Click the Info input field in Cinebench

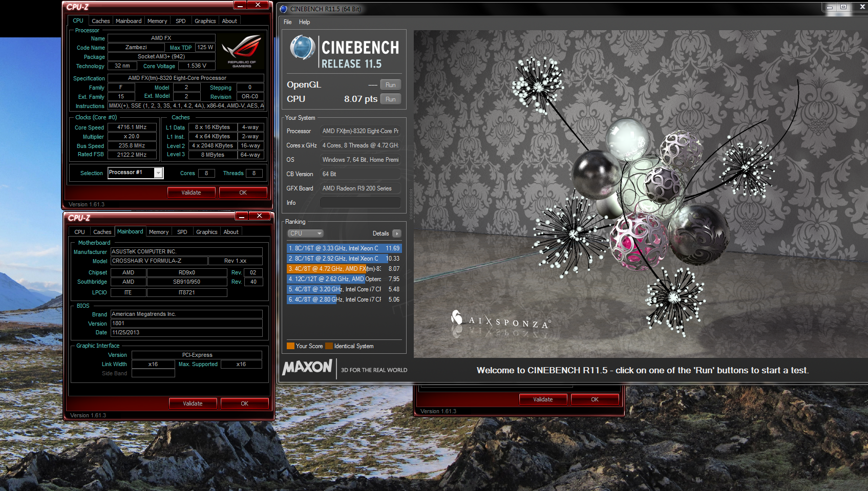click(x=360, y=203)
